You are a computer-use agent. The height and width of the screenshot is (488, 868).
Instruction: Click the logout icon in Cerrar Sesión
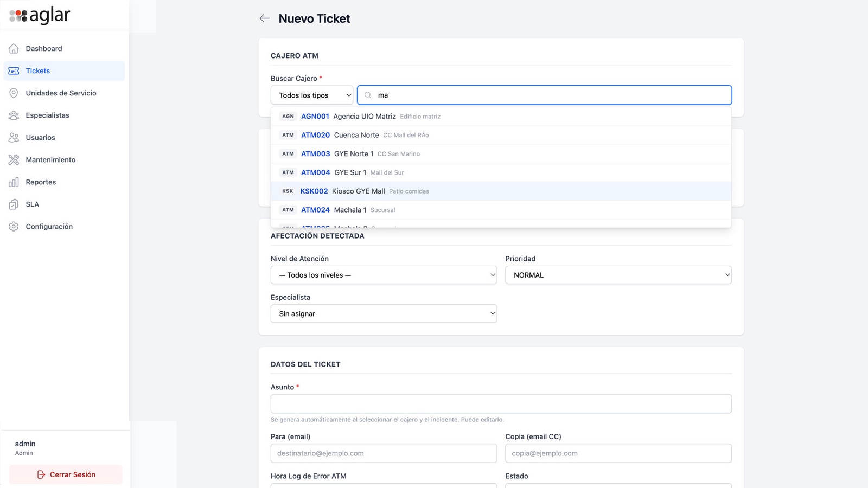click(41, 474)
